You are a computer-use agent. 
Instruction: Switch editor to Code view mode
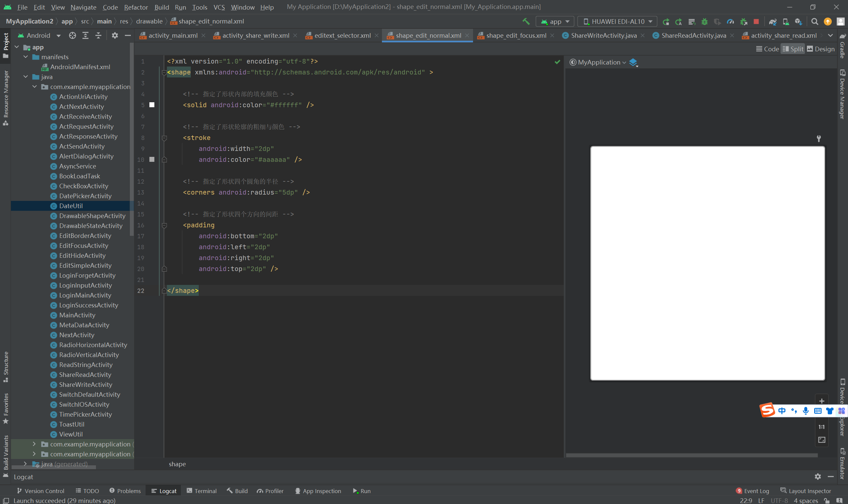767,49
